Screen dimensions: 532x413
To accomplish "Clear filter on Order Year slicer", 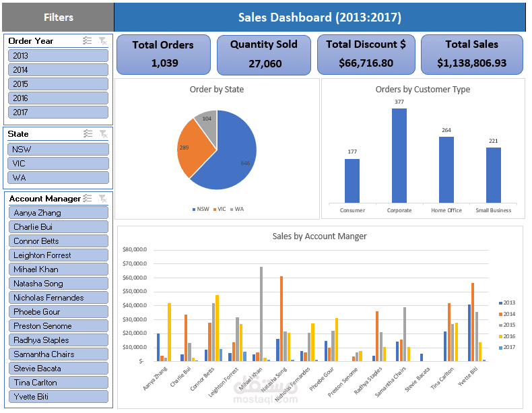I will 102,41.
